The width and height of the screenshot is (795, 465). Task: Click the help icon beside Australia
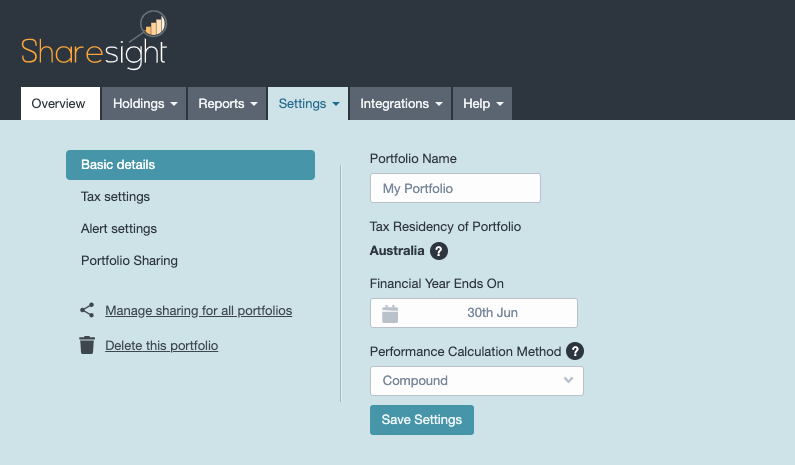coord(439,251)
